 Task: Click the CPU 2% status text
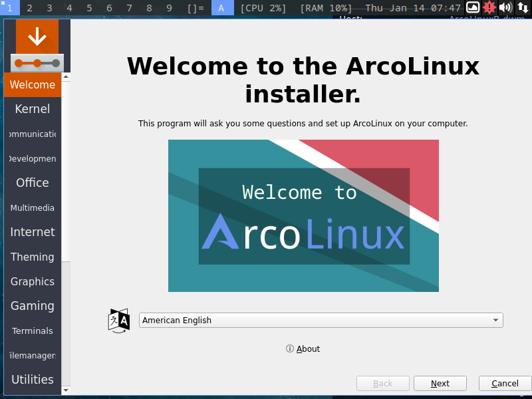263,8
